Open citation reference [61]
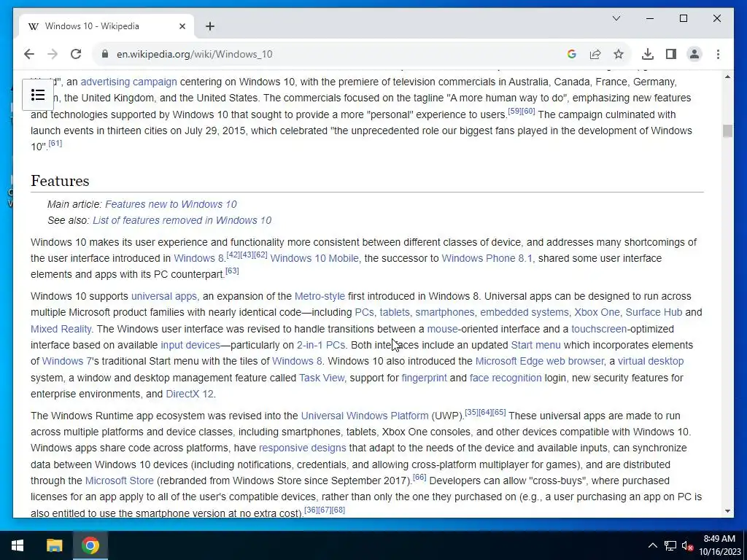Screen dimensions: 747x560 55,144
